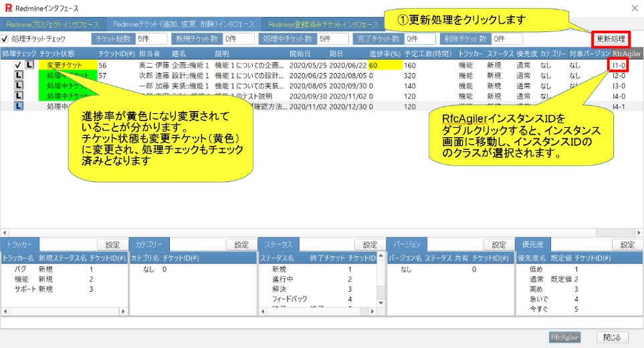Select なし row in カテゴリー list
The width and height of the screenshot is (644, 348).
tap(193, 269)
